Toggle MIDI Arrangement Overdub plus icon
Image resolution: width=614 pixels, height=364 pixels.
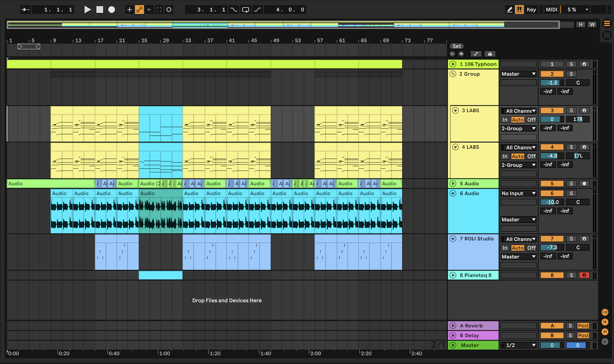(129, 10)
